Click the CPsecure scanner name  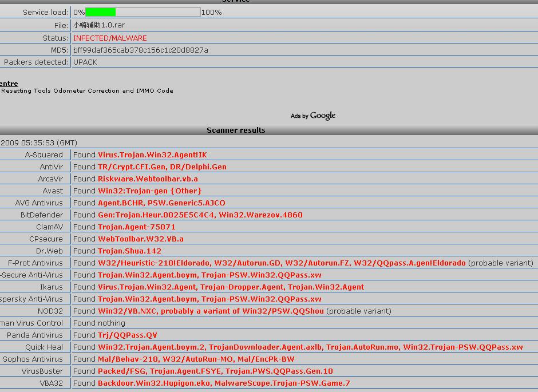46,239
